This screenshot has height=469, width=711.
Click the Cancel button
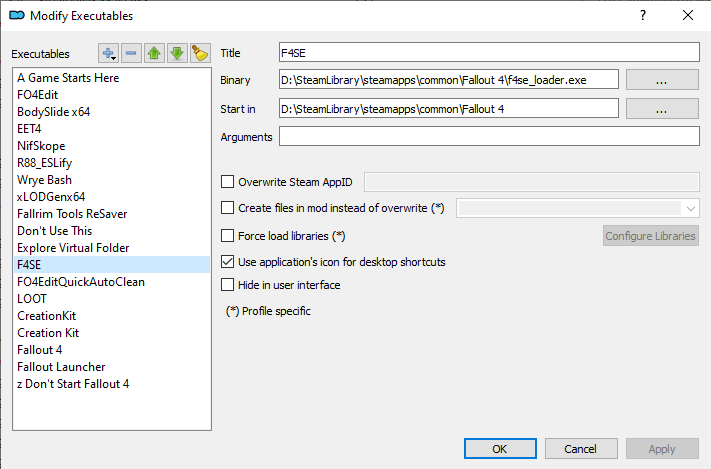[x=581, y=449]
